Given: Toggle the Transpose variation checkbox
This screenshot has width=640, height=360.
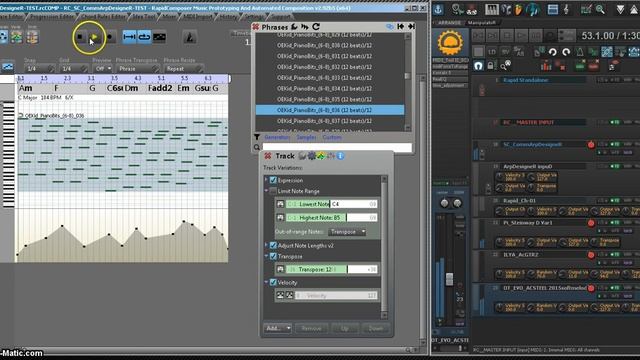Looking at the screenshot, I should pos(273,256).
